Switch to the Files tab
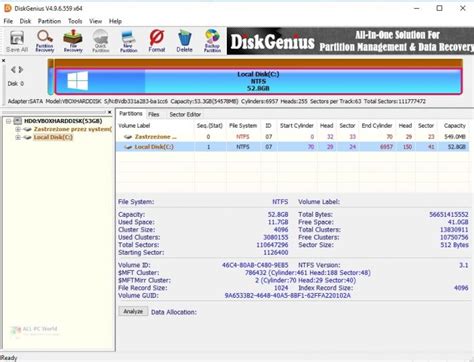This screenshot has width=474, height=362. click(x=154, y=114)
